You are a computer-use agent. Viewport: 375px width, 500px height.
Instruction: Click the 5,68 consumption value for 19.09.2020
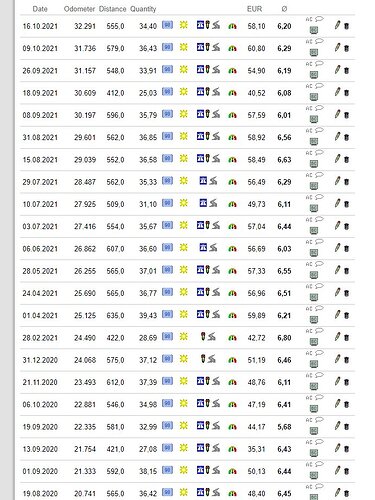[284, 427]
